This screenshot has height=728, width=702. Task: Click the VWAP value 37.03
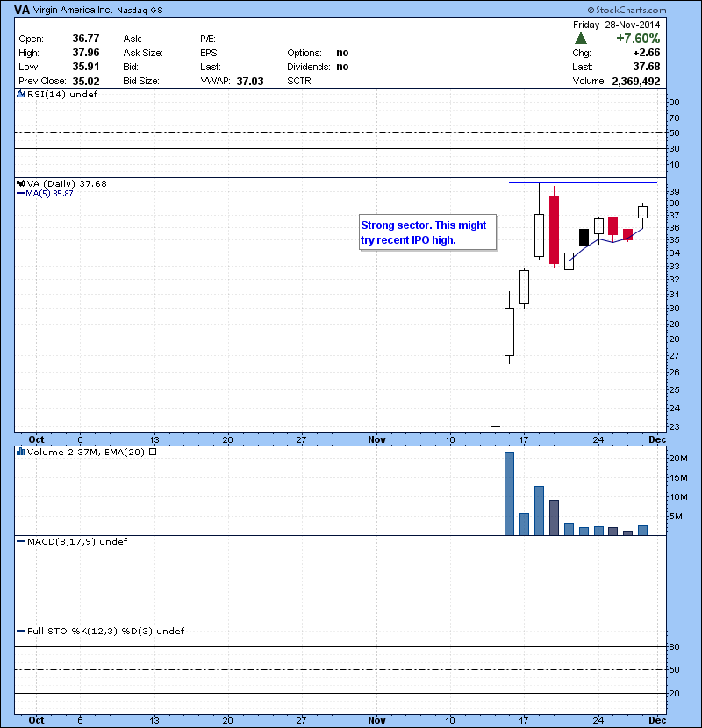click(250, 82)
